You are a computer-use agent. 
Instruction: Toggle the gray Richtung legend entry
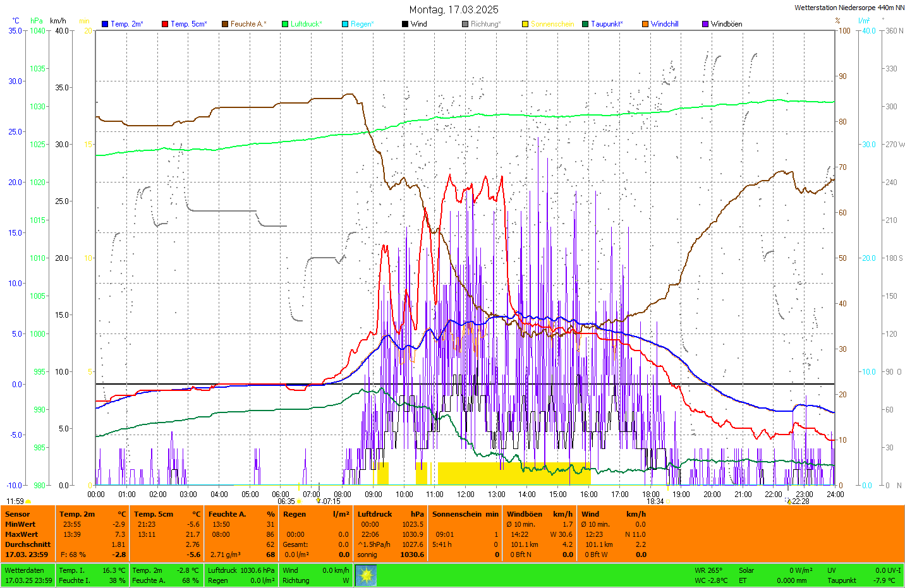tap(485, 24)
